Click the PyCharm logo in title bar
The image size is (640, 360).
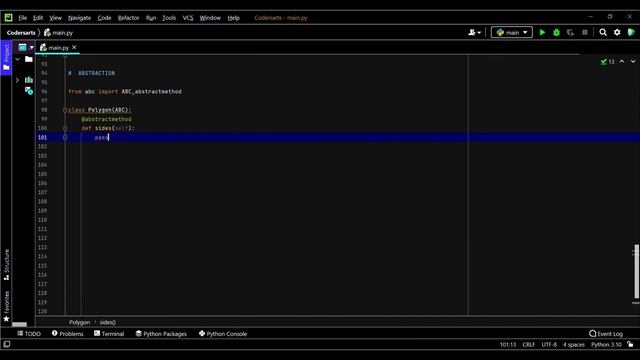pos(9,18)
